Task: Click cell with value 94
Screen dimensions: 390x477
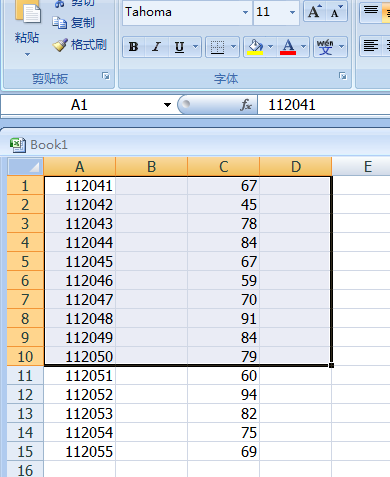Action: (224, 394)
